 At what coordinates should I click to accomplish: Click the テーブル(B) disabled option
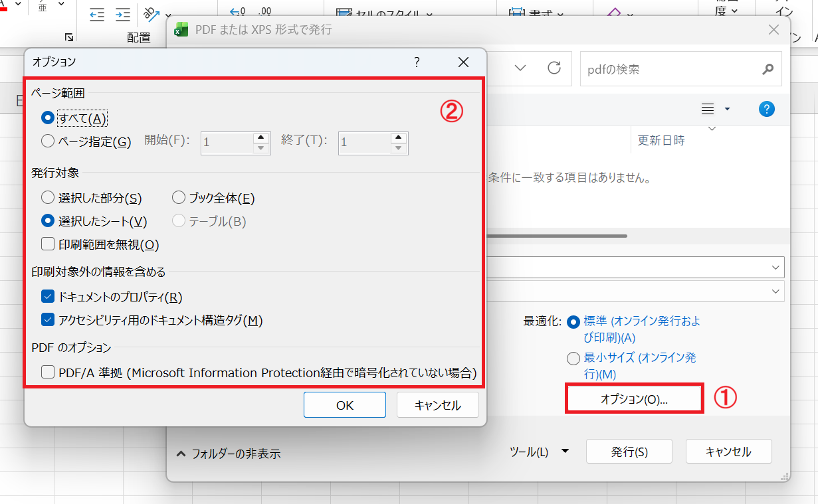pos(209,221)
